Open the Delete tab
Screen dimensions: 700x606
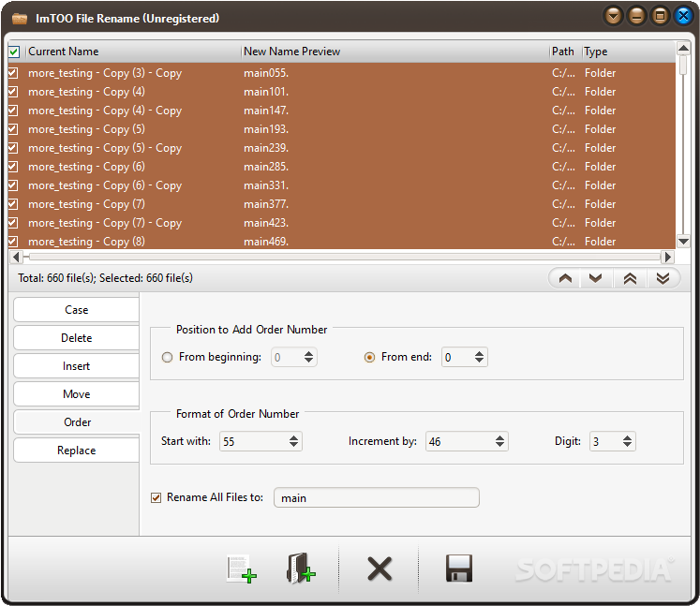point(76,338)
